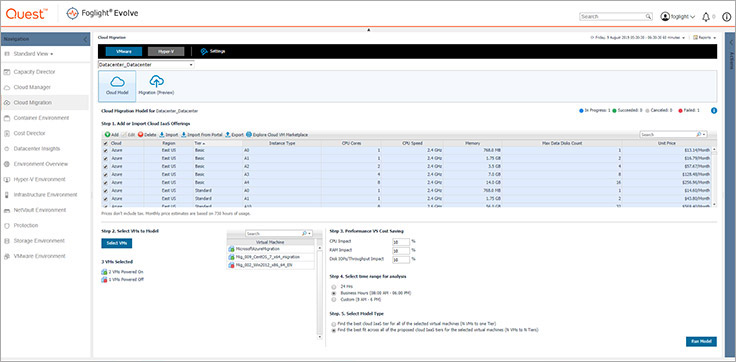Click the Disk IOPs/Throughput Impact field
The height and width of the screenshot is (362, 736).
tap(400, 259)
